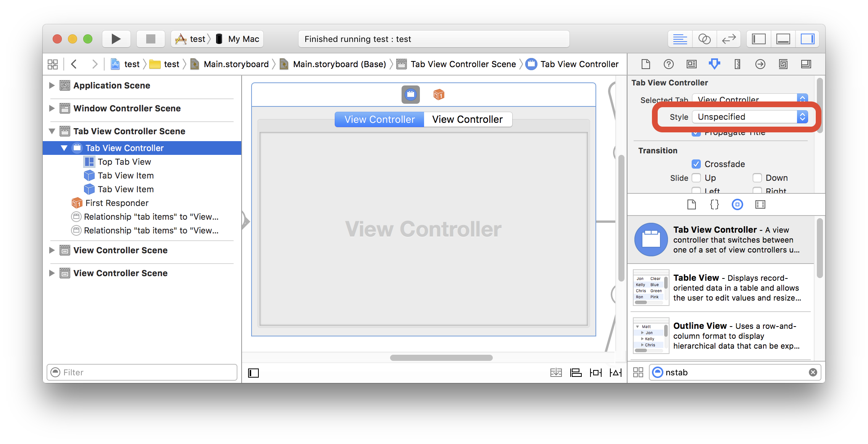Select the first View Controller tab label
Image resolution: width=868 pixels, height=444 pixels.
click(x=380, y=118)
